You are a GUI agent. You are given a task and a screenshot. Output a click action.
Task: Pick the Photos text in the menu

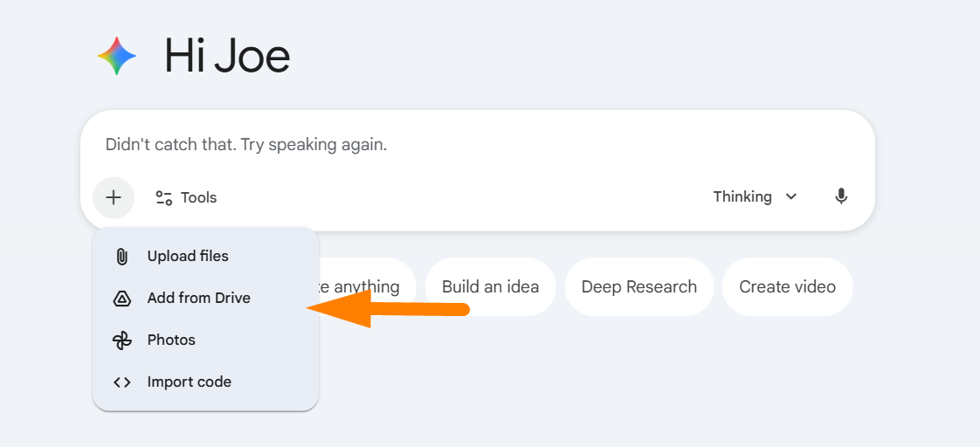(171, 340)
